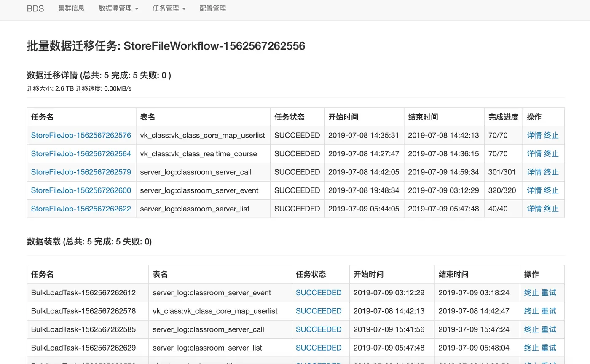Click end time 2019-07-09 15:47:24

click(x=474, y=329)
